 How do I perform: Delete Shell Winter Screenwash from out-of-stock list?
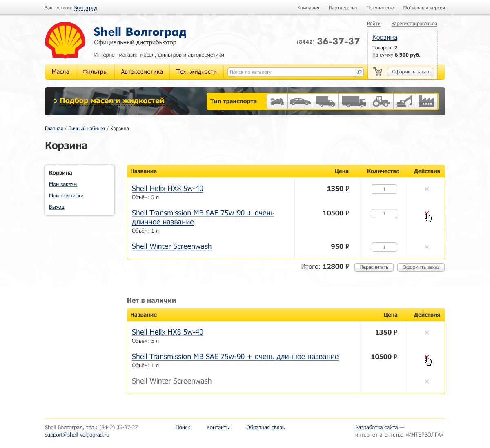[427, 381]
